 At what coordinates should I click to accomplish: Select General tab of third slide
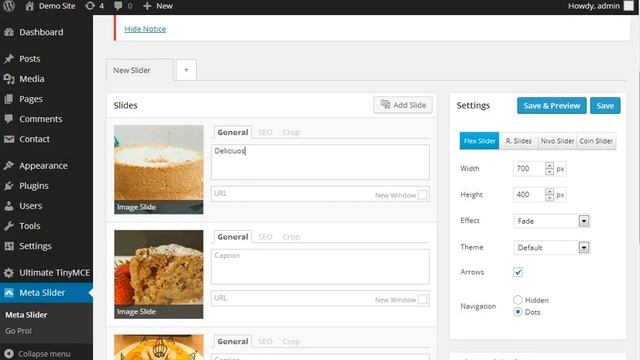tap(233, 341)
